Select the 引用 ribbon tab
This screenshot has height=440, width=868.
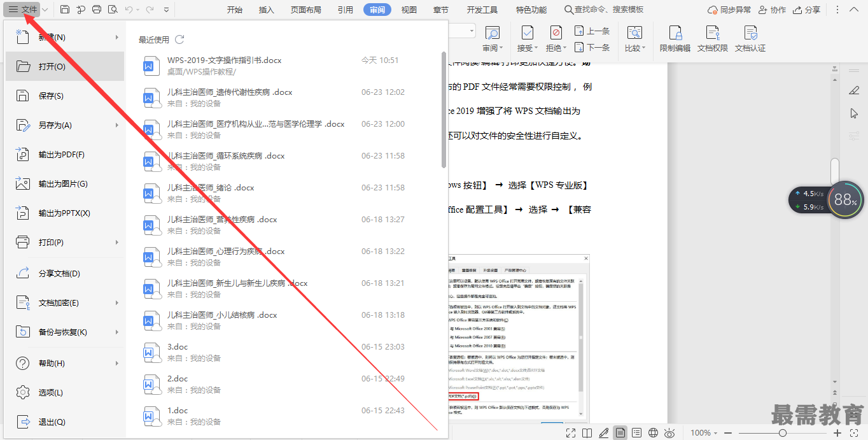[x=346, y=10]
